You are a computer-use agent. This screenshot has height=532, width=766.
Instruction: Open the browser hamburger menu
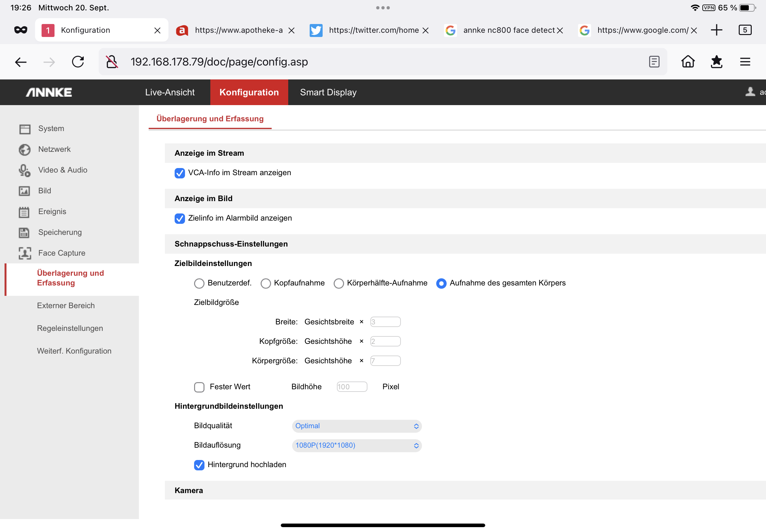[x=745, y=62]
